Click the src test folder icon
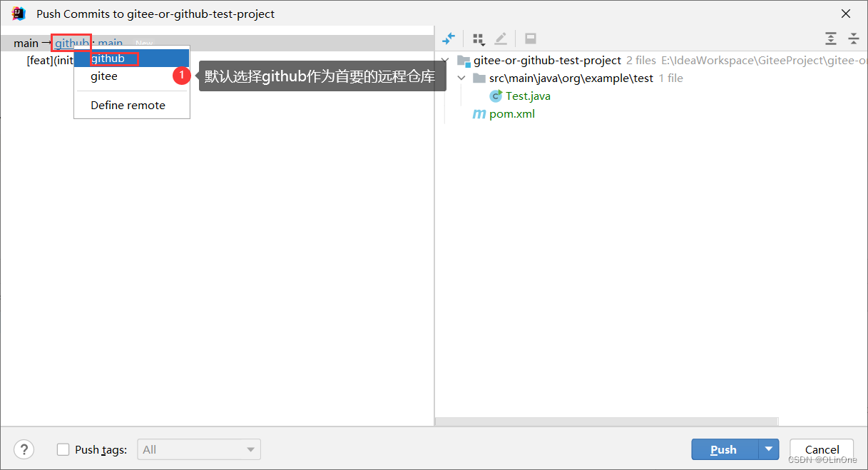Viewport: 868px width, 470px height. click(x=479, y=78)
